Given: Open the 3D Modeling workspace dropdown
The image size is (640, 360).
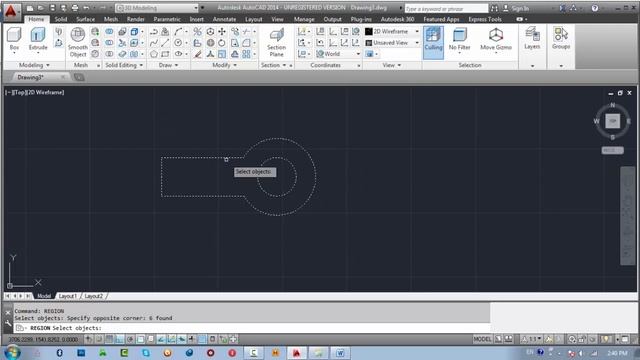Looking at the screenshot, I should [157, 8].
